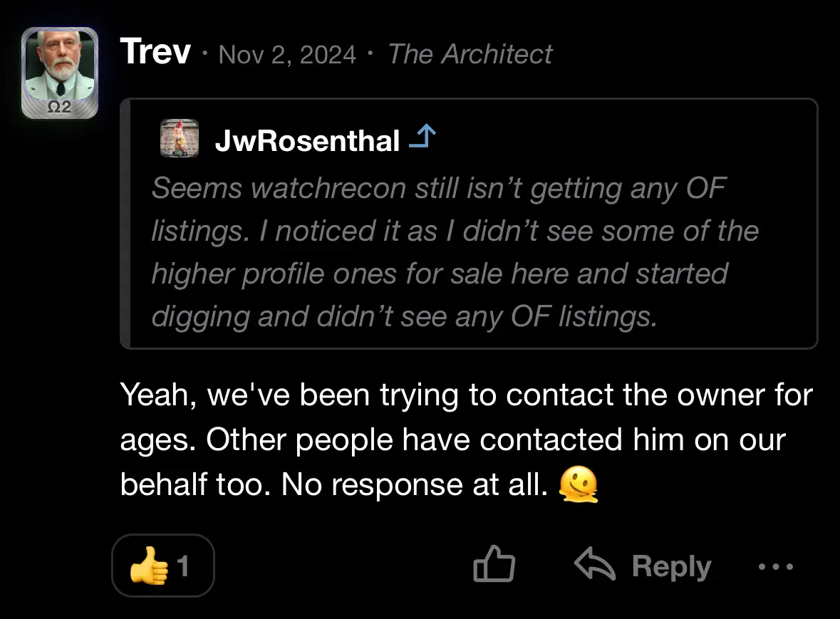Image resolution: width=840 pixels, height=619 pixels.
Task: Click the melting face emoji
Action: [578, 484]
